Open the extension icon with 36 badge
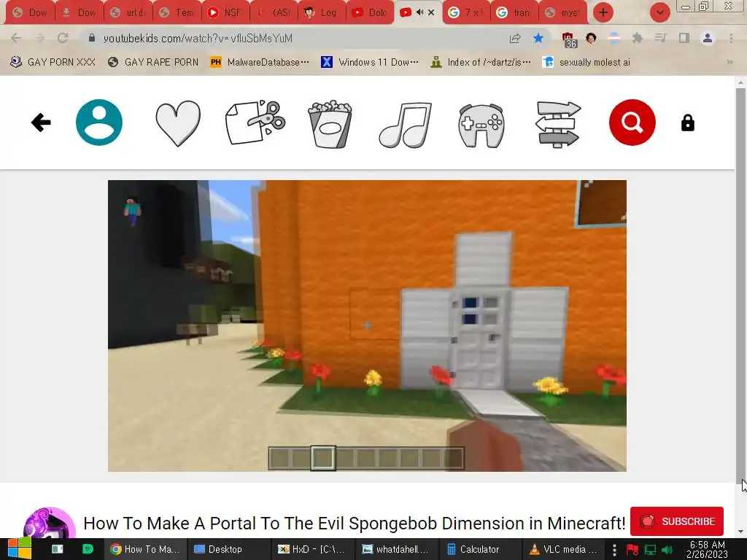The height and width of the screenshot is (560, 747). point(569,39)
